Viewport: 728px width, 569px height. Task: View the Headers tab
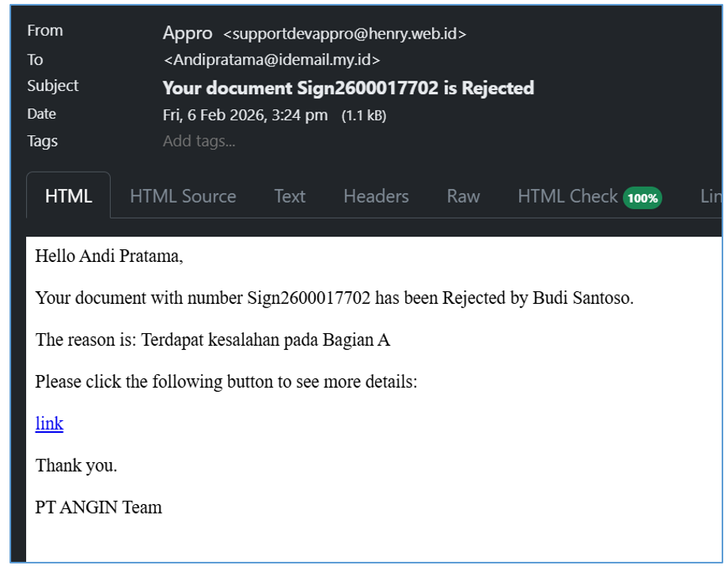pyautogui.click(x=376, y=196)
